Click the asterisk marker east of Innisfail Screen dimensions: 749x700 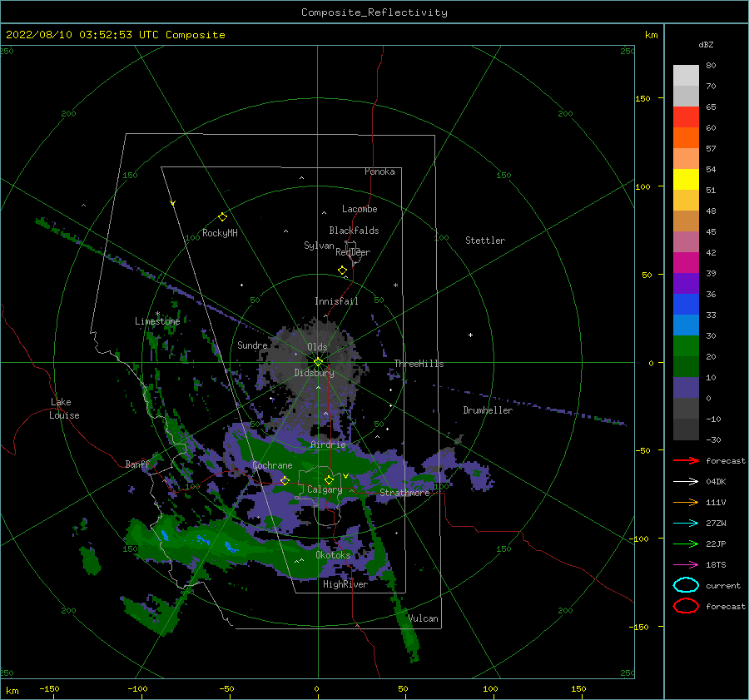[395, 285]
